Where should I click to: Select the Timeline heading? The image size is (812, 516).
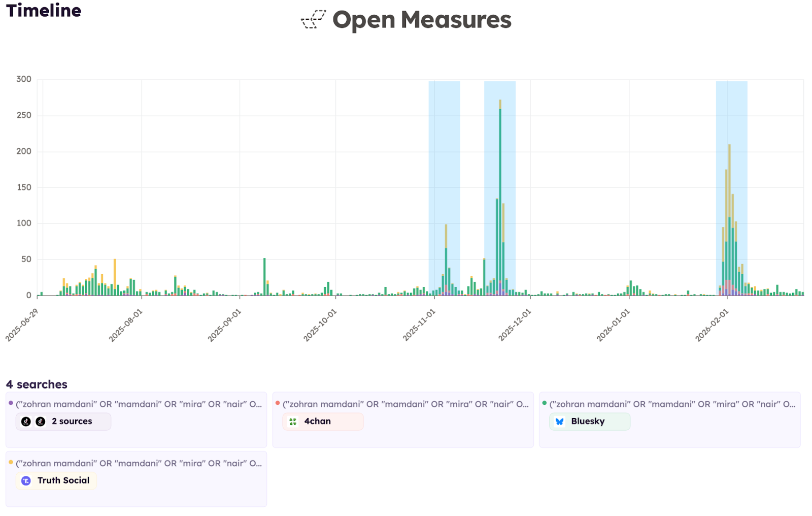click(43, 11)
